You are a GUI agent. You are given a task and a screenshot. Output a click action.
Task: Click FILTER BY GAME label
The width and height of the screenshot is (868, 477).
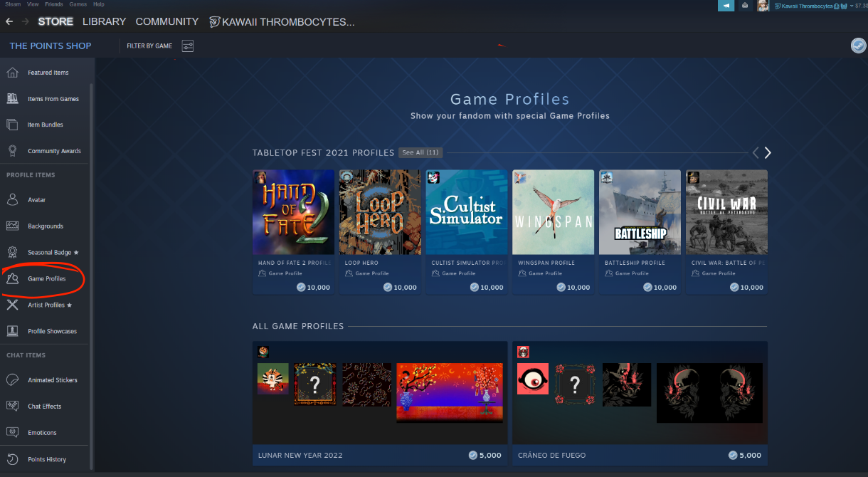click(x=149, y=46)
